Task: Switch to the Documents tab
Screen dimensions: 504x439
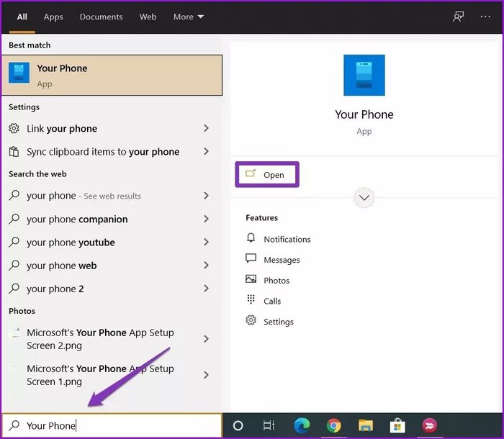Action: (101, 17)
